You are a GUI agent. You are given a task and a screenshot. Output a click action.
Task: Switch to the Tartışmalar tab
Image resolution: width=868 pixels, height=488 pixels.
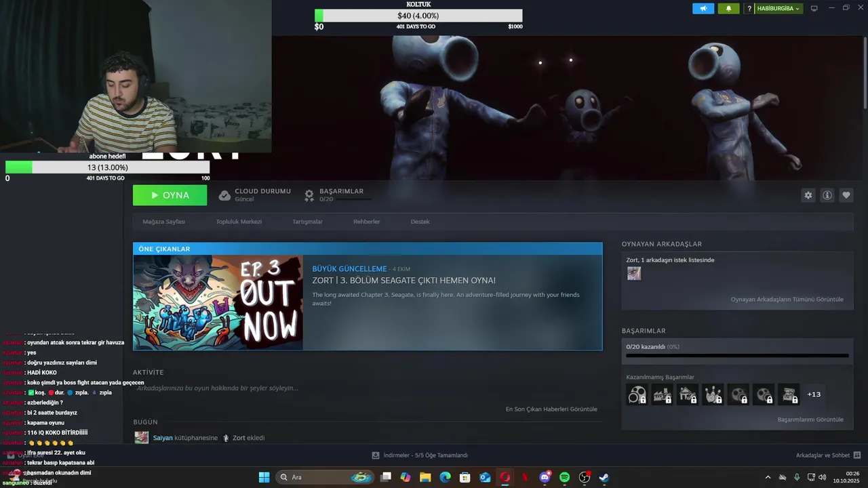click(x=307, y=222)
